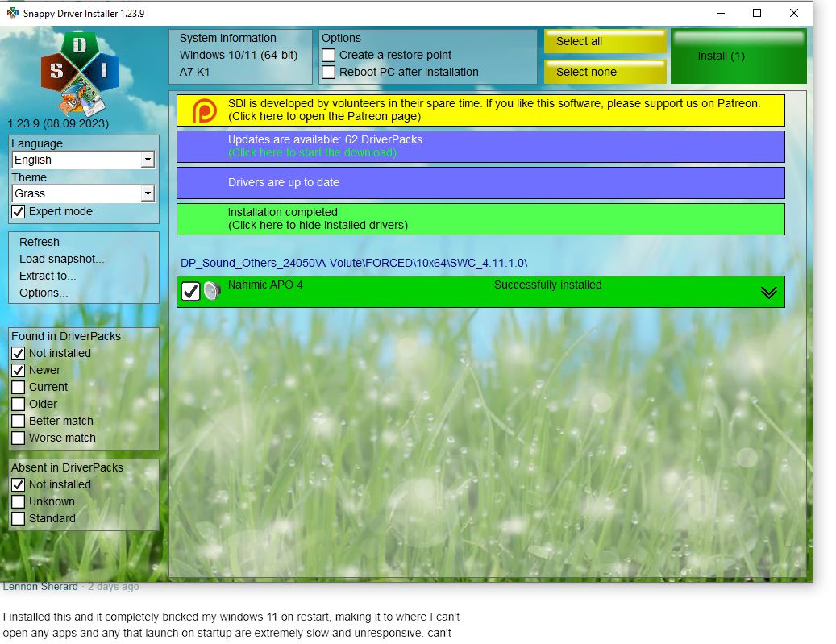Click Installation completed bar to hide installed drivers
This screenshot has height=644, width=836.
[480, 219]
